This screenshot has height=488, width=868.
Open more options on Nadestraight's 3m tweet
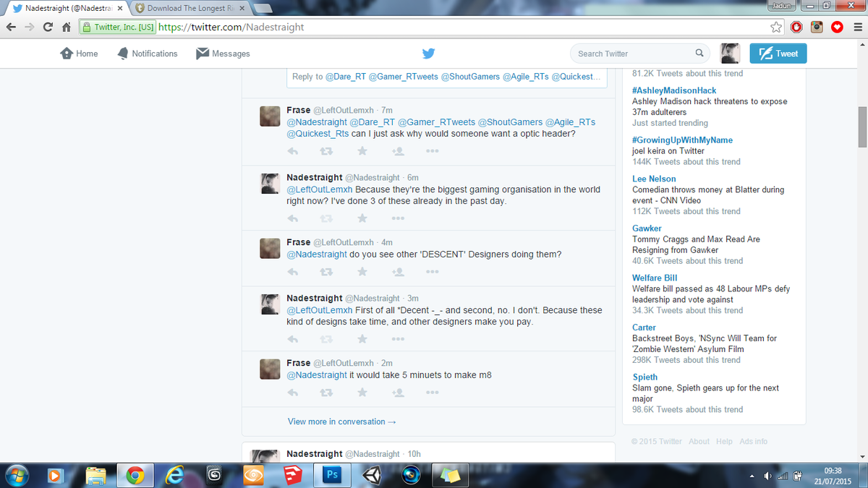click(398, 339)
